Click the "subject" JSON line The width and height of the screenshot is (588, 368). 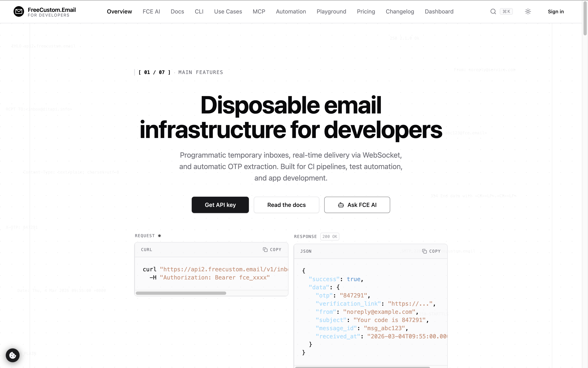coord(372,320)
